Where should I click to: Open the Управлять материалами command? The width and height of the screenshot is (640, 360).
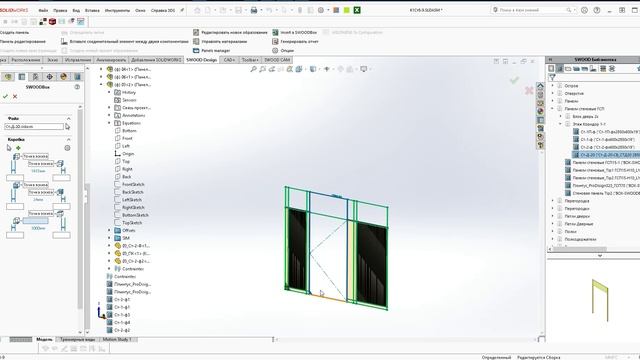220,41
